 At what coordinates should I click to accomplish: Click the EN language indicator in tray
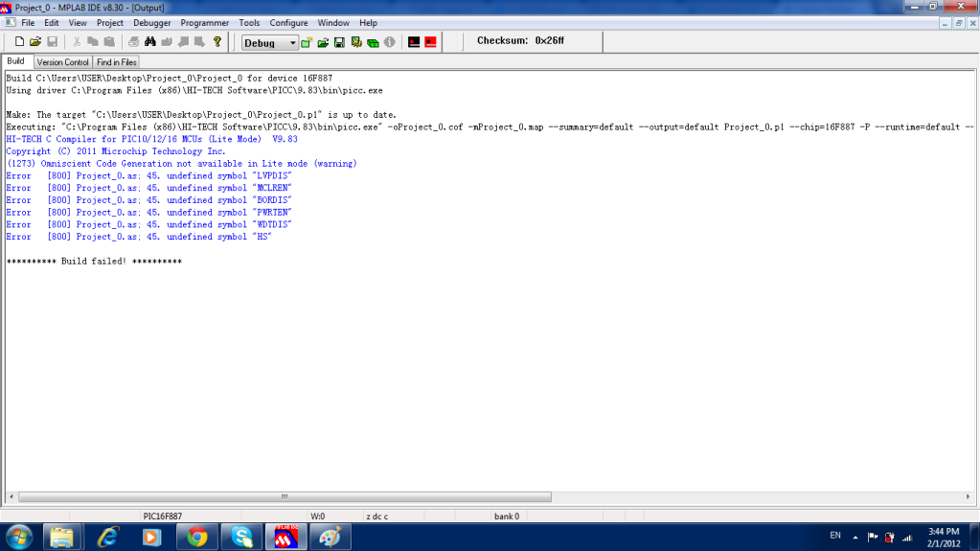[835, 536]
